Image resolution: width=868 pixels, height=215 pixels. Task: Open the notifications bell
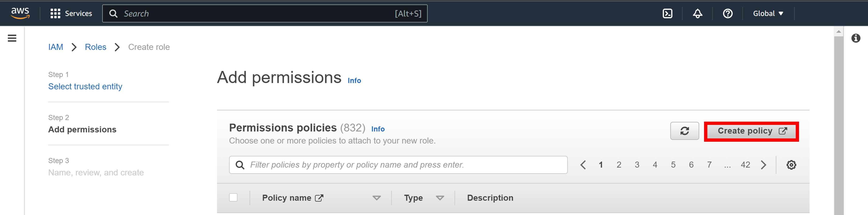pyautogui.click(x=697, y=14)
